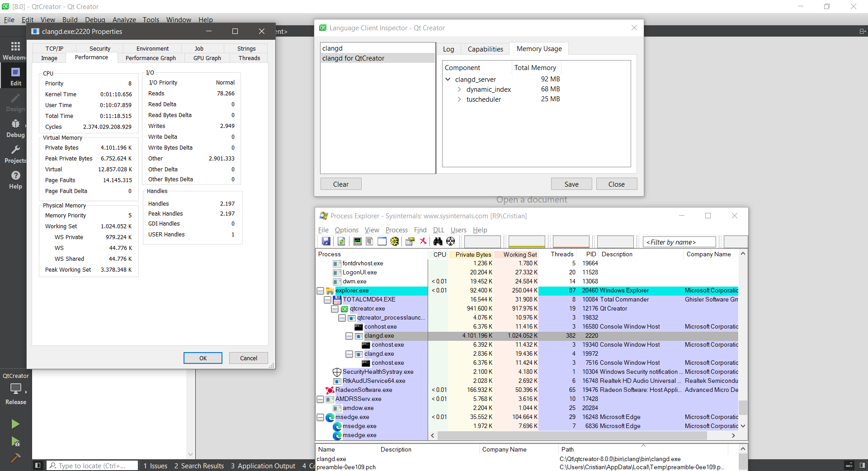Click Save icon in Process Explorer toolbar

click(x=326, y=241)
